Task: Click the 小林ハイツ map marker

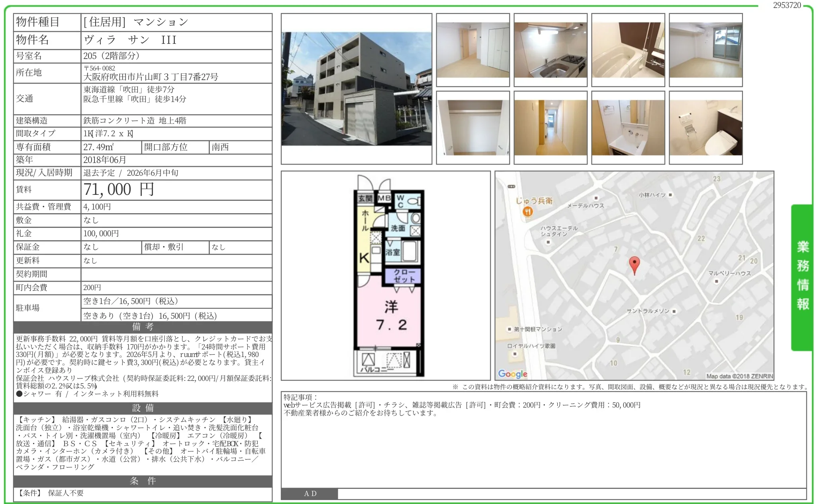Action: (x=670, y=195)
